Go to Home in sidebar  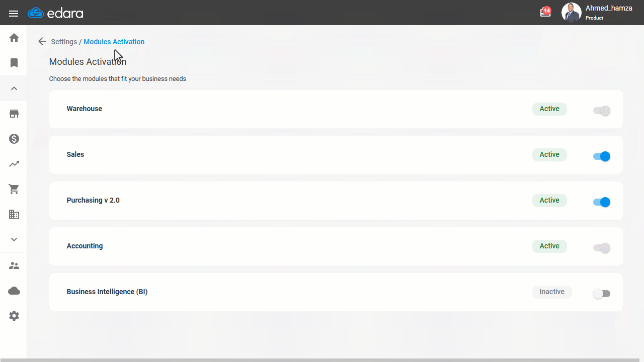14,38
